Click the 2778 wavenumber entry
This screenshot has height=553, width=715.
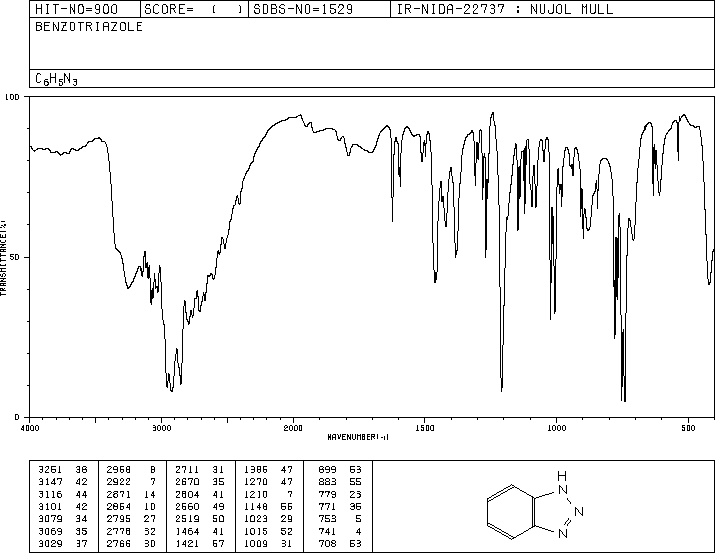119,532
